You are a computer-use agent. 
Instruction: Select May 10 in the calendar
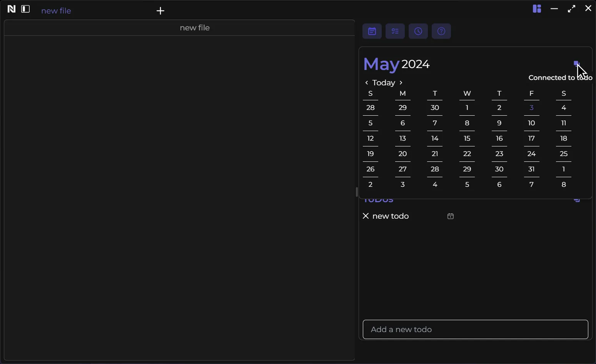[x=531, y=123]
